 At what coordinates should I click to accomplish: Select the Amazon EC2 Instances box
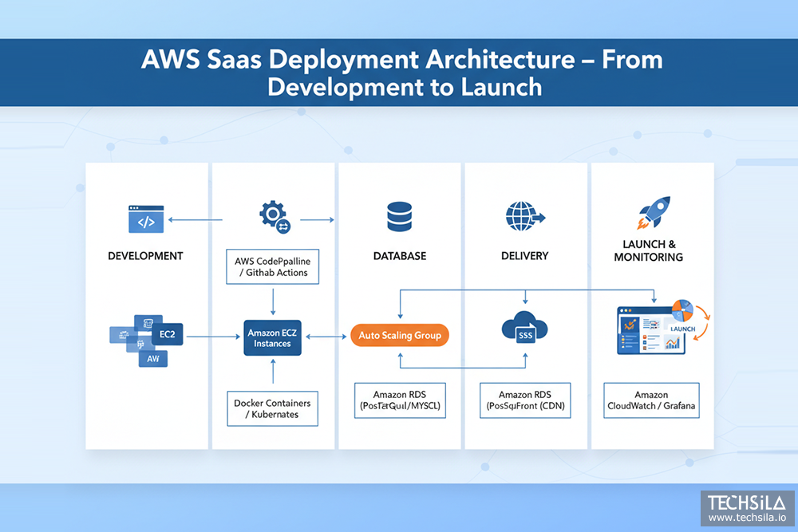click(273, 337)
